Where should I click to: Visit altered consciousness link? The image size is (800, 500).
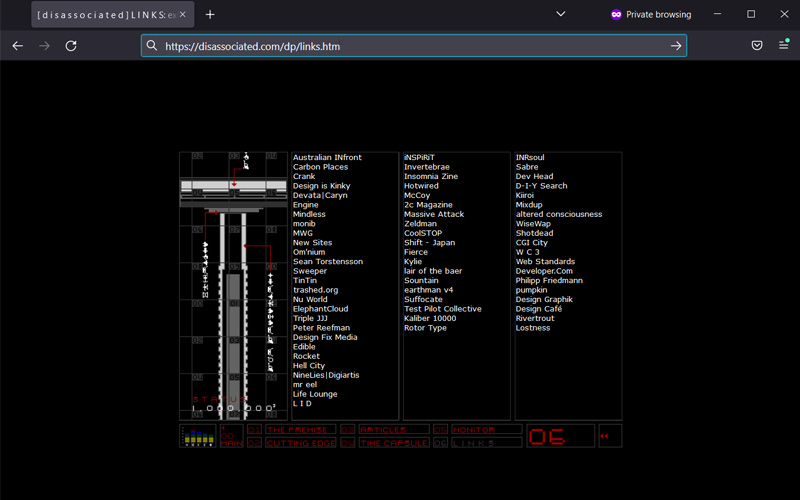pyautogui.click(x=559, y=214)
